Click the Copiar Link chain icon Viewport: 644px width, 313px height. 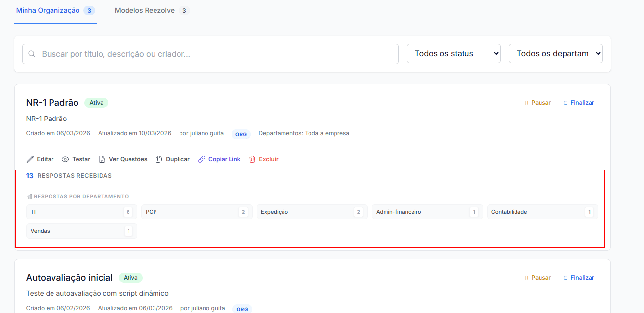click(x=202, y=159)
